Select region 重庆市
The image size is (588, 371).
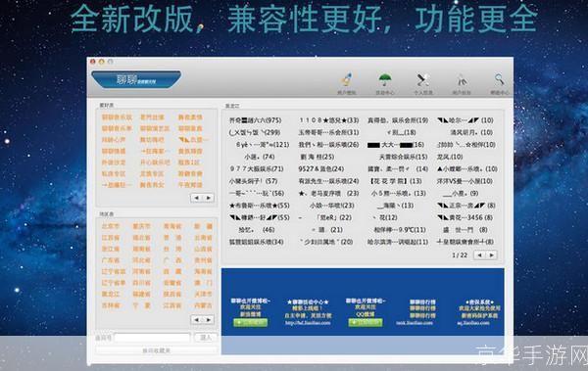tap(141, 226)
